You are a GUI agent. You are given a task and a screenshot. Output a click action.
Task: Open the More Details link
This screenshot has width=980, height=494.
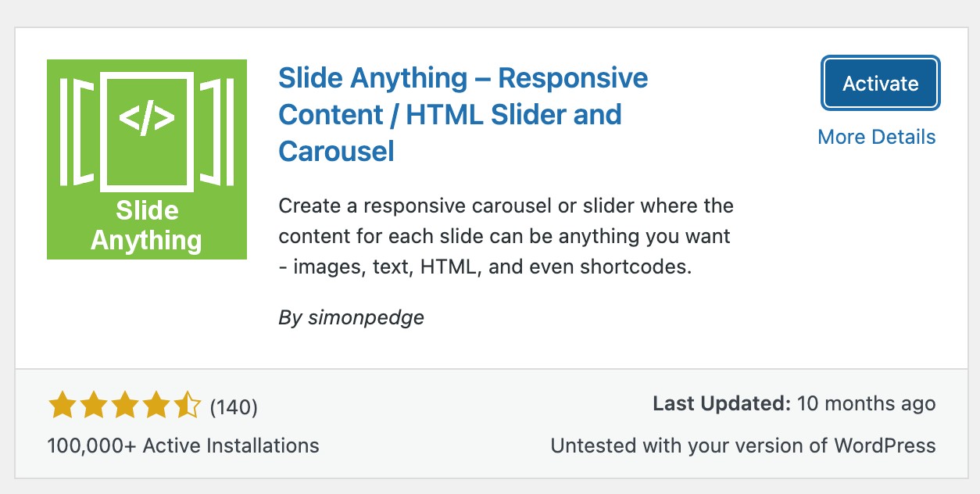(x=876, y=138)
